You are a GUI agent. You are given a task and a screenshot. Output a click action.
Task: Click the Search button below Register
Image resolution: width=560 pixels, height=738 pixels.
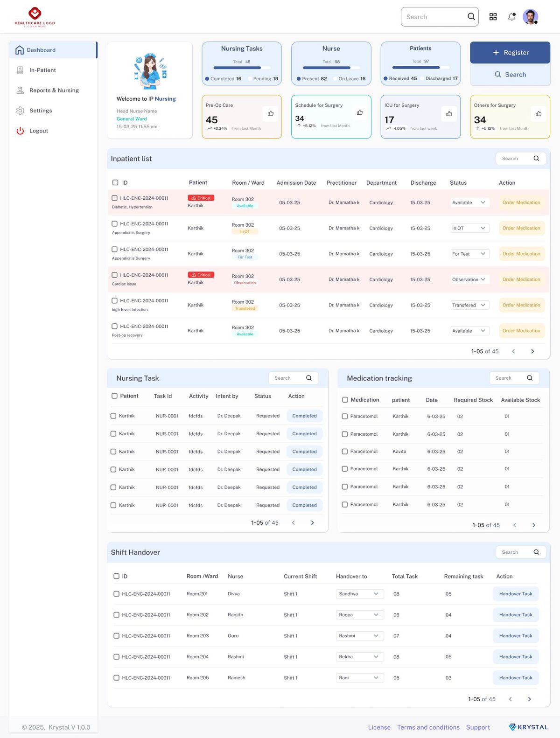tap(510, 75)
